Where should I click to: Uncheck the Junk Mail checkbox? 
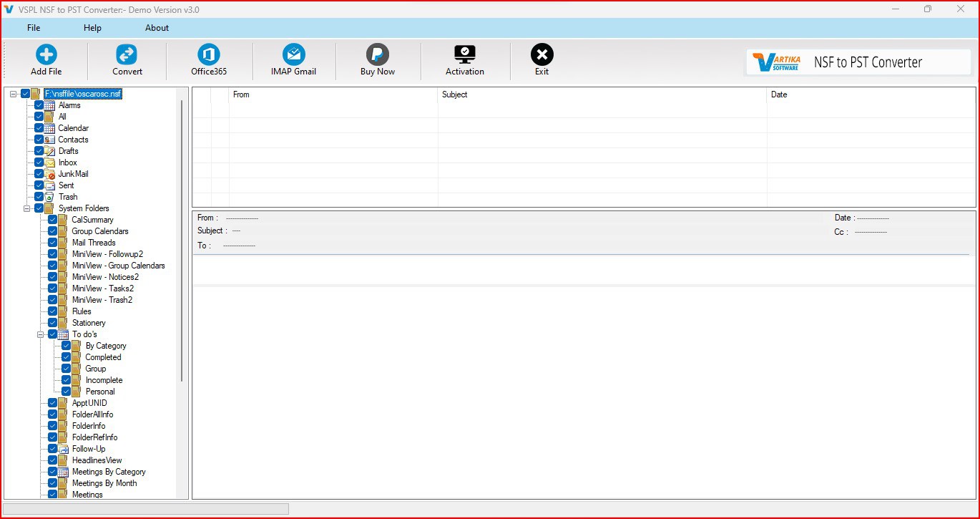(39, 174)
